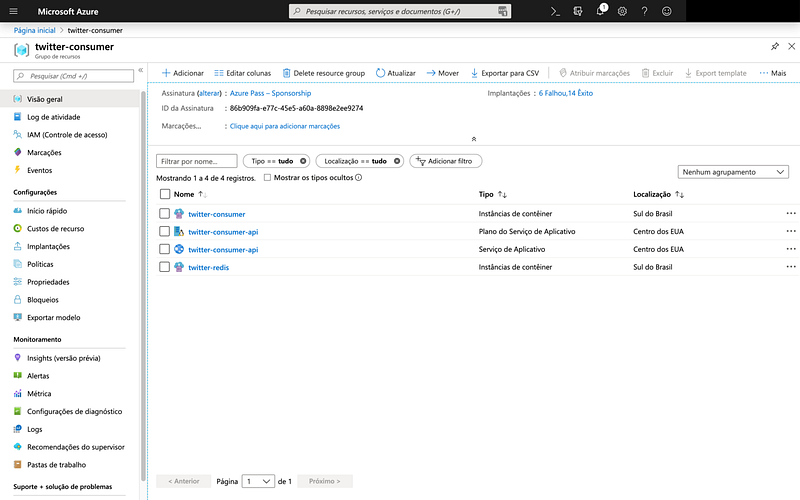This screenshot has height=500, width=800.
Task: Click the Políticas sidebar icon
Action: click(17, 264)
